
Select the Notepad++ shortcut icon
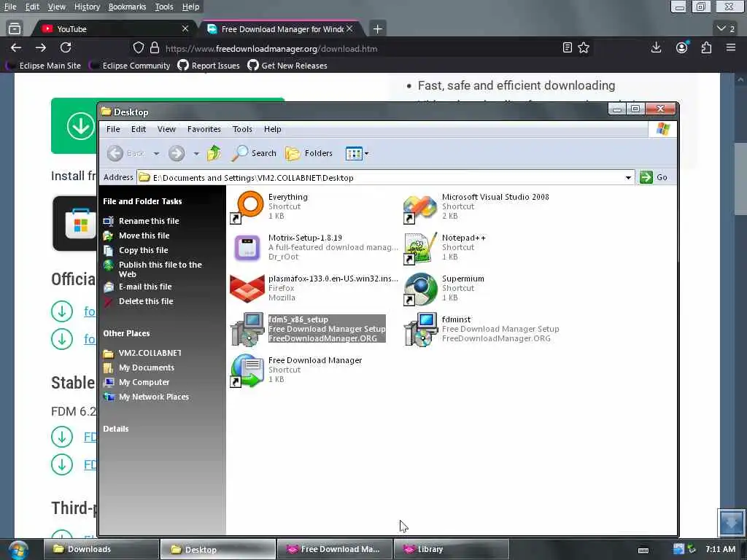(x=419, y=248)
